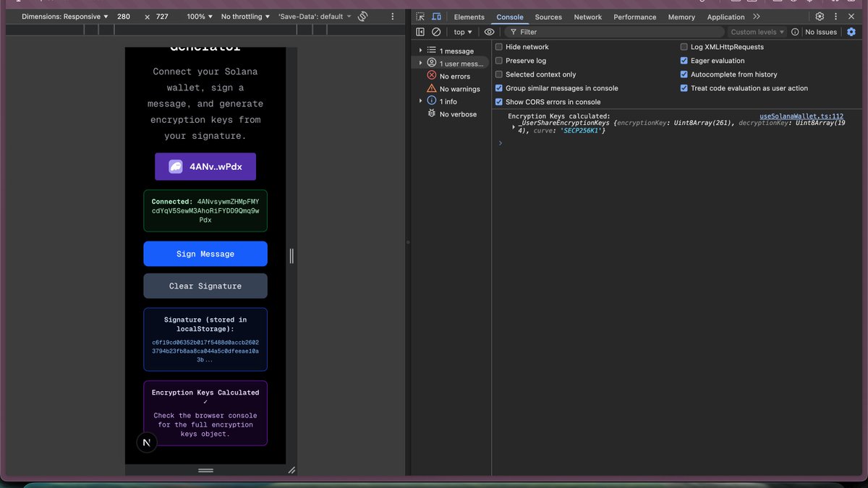Toggle the device toolbar icon
This screenshot has height=488, width=868.
[x=436, y=17]
